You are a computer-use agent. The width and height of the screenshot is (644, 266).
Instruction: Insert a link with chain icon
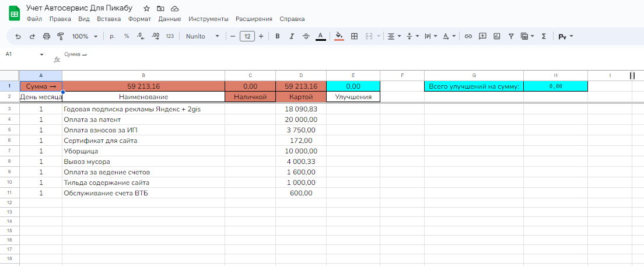click(x=468, y=36)
